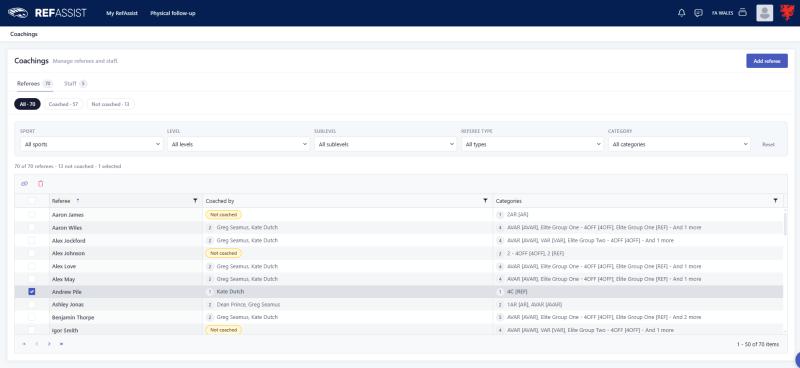800x368 pixels.
Task: Click the red delete trash icon
Action: (x=41, y=183)
